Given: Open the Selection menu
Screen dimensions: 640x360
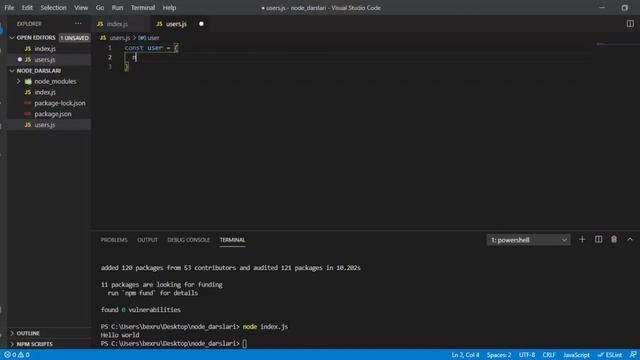Looking at the screenshot, I should click(53, 8).
